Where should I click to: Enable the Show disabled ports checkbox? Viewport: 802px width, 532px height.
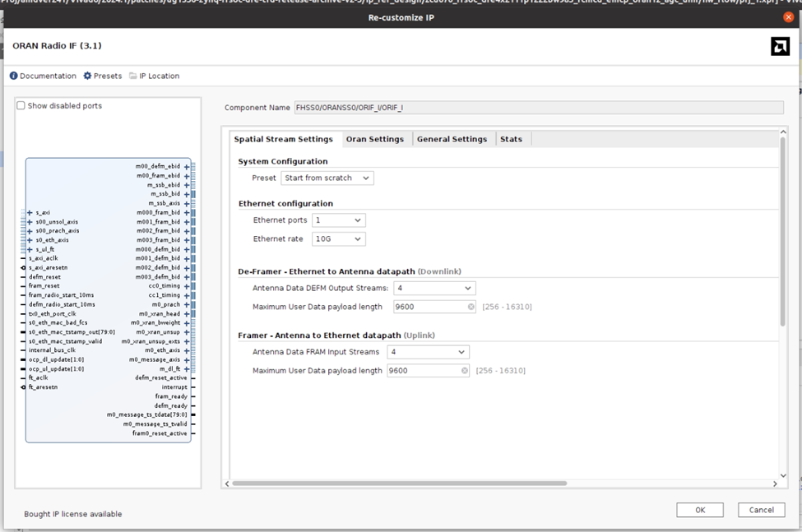(x=21, y=105)
